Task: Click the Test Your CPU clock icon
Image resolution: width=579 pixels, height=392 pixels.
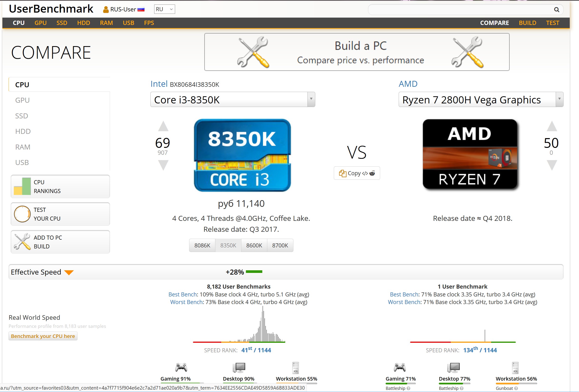Action: 22,214
